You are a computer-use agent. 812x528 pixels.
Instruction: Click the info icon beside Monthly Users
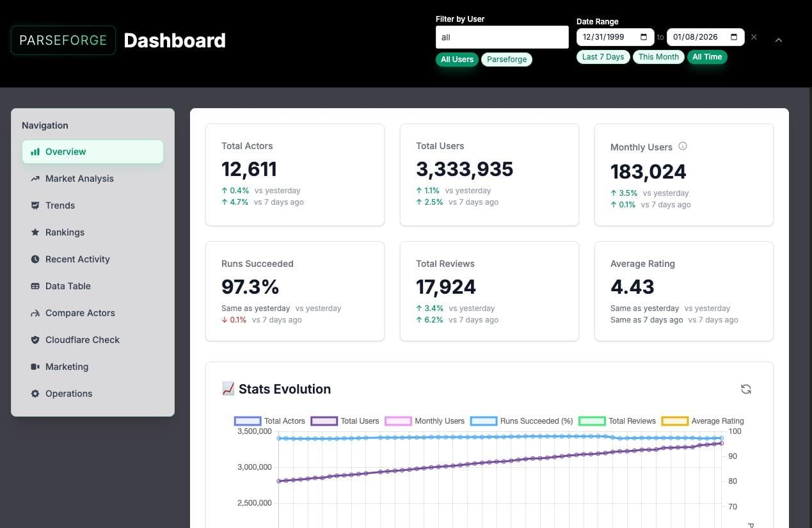click(683, 146)
